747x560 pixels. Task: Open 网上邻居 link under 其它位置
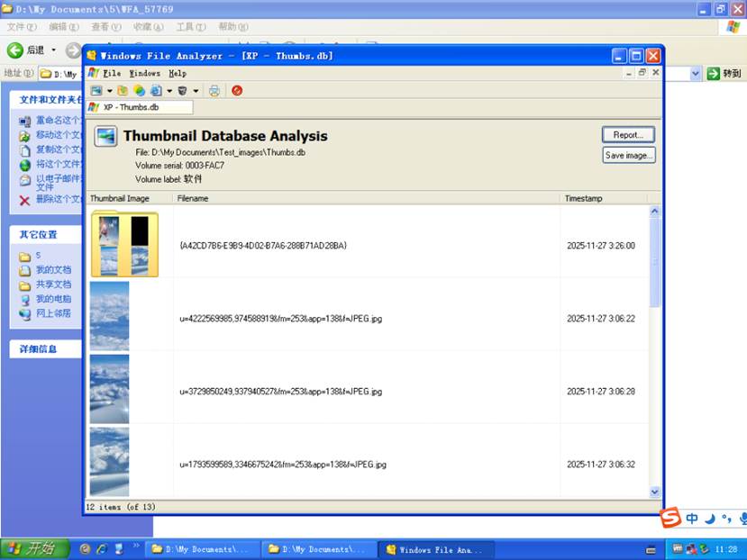pyautogui.click(x=53, y=313)
